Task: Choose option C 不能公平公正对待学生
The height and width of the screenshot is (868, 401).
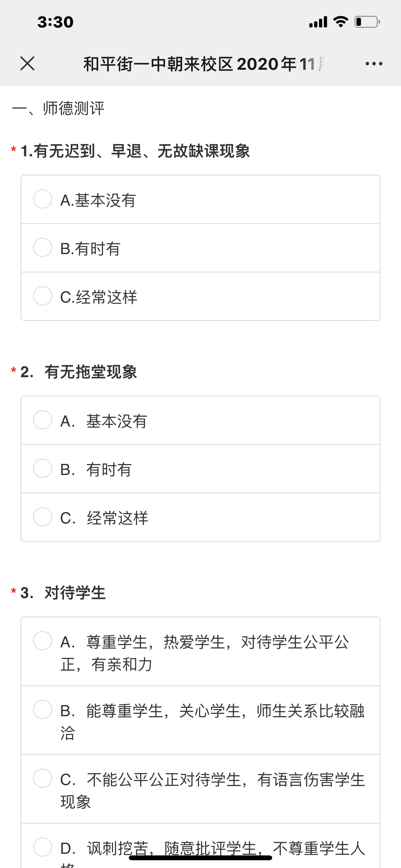Action: 43,779
